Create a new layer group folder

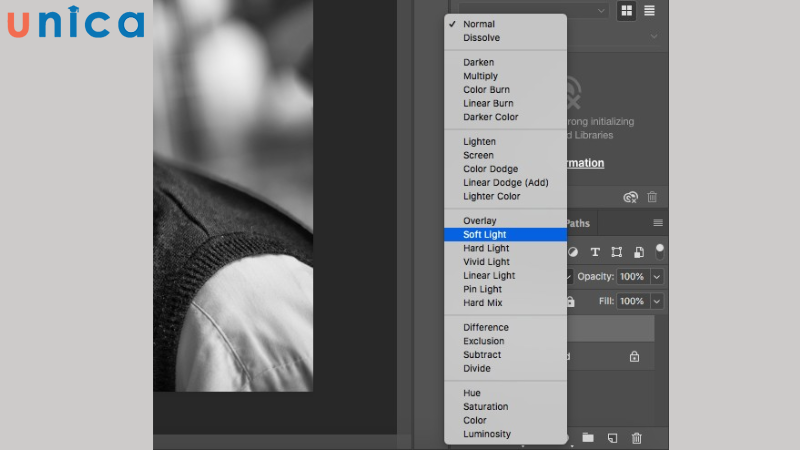588,438
